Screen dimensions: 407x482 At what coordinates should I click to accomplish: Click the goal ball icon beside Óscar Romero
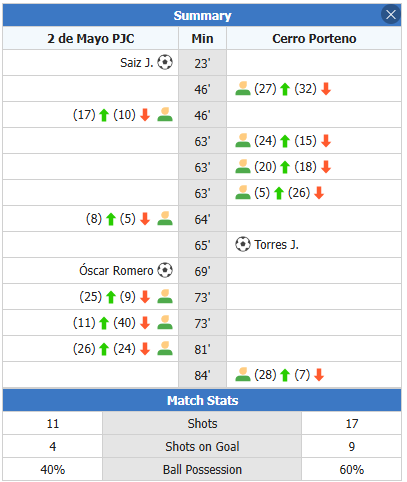165,270
